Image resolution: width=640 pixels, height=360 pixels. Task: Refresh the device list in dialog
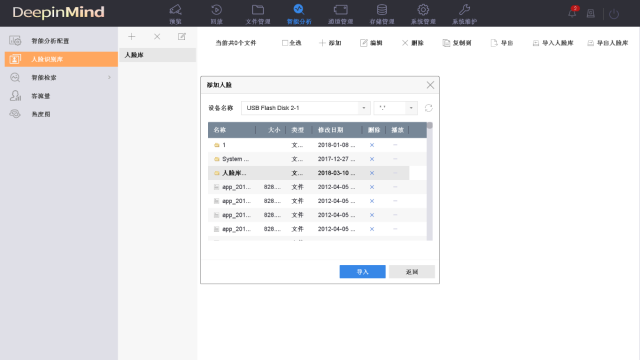point(429,108)
